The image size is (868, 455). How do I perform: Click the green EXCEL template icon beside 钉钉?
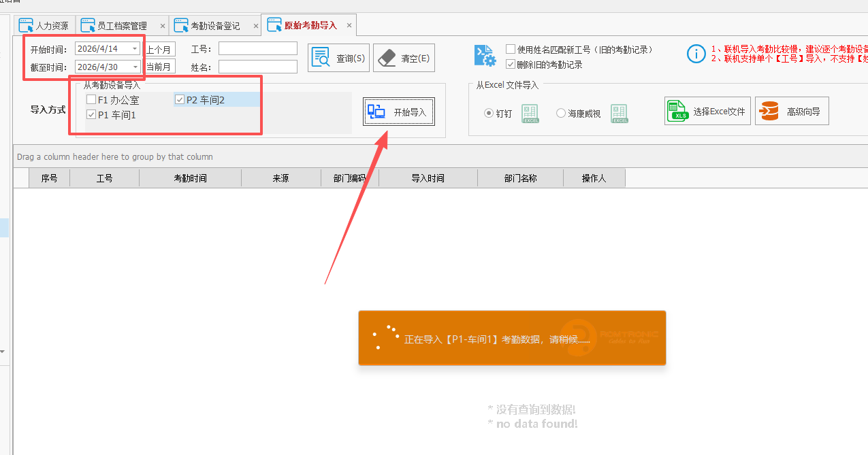530,114
